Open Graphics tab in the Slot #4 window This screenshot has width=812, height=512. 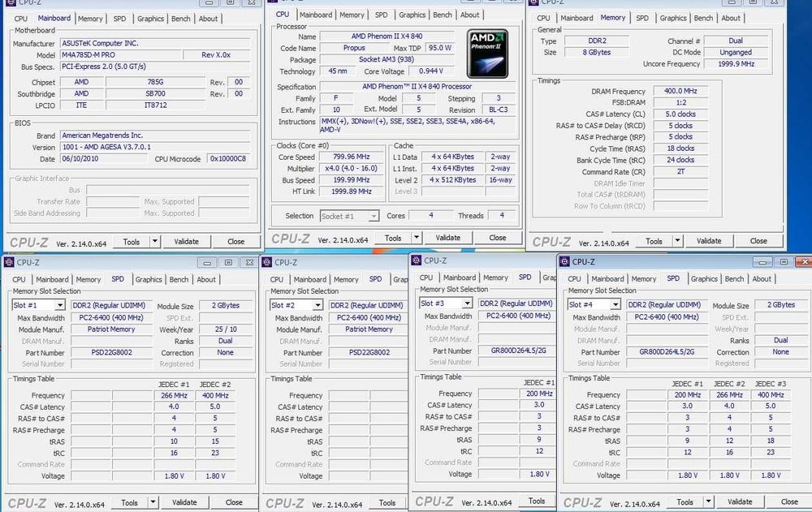pos(704,279)
